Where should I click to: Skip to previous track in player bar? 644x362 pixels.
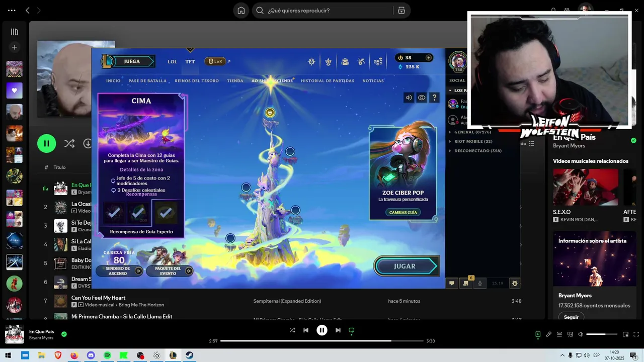(306, 330)
